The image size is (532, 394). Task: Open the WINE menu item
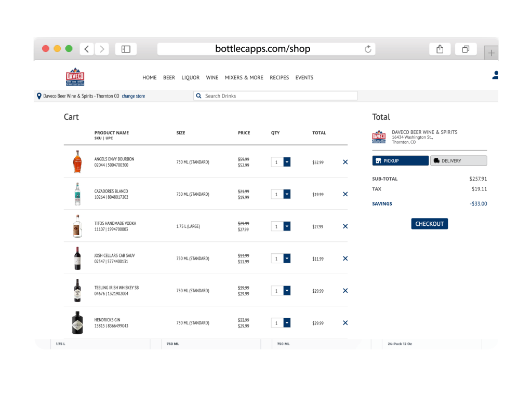[x=212, y=78]
